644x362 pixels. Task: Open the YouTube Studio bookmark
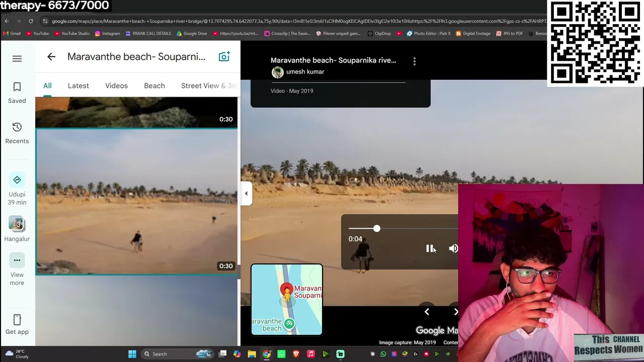point(72,34)
